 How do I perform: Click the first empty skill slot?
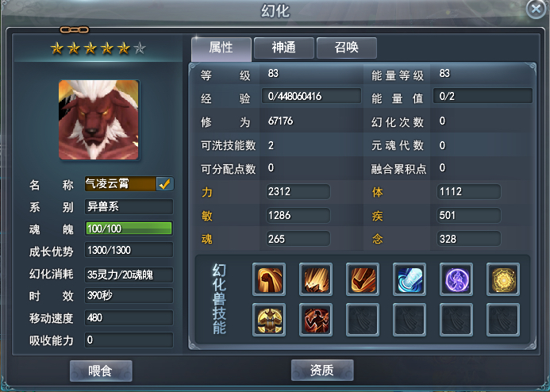(363, 320)
